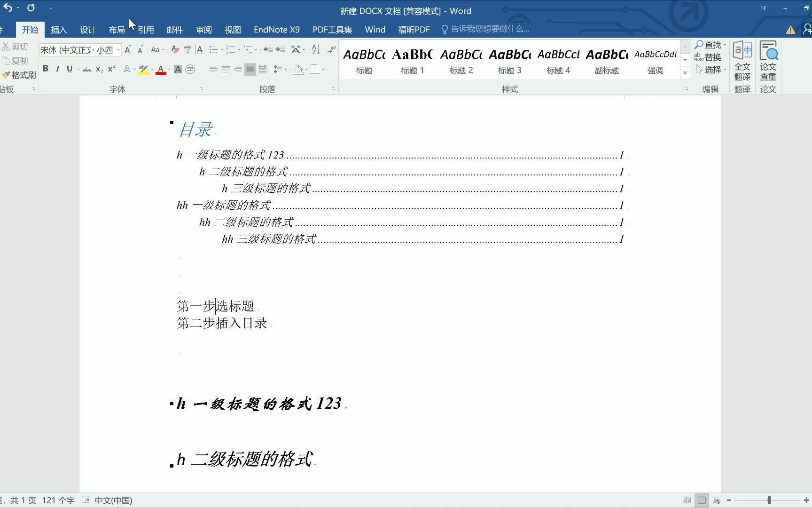Open the font name dropdown (宋体)
The width and height of the screenshot is (812, 508).
(x=93, y=50)
